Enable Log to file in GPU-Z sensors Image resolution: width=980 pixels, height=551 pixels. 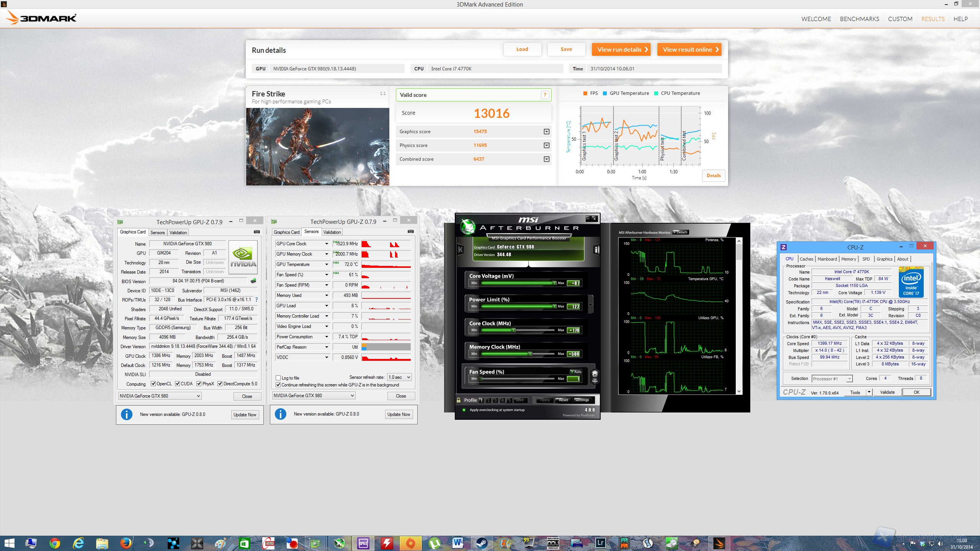pos(278,378)
